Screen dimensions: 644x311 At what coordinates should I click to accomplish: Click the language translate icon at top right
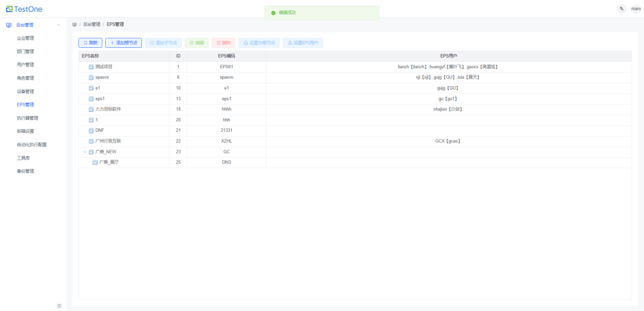(622, 9)
